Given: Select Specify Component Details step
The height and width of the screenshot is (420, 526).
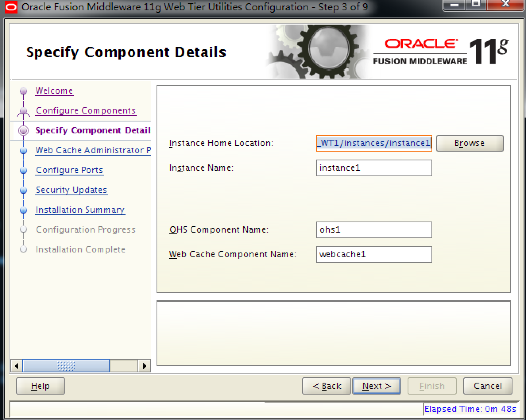Looking at the screenshot, I should [x=93, y=131].
